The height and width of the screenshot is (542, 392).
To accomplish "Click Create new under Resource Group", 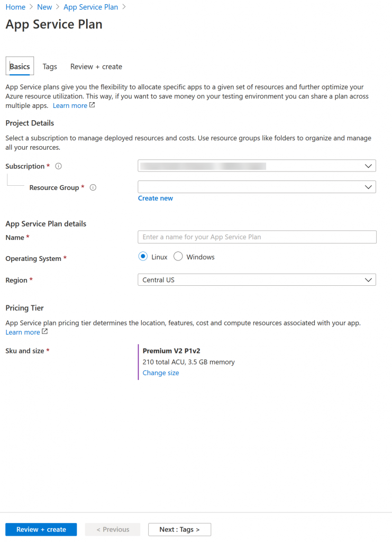I will [155, 198].
